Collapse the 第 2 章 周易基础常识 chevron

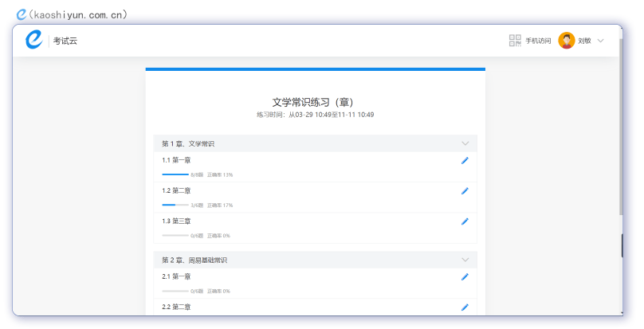(x=465, y=260)
